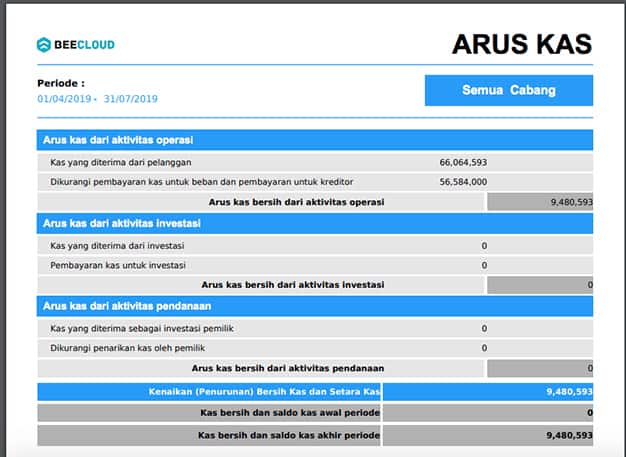Click the BeeCloud hexagon logo icon
The image size is (626, 457).
pyautogui.click(x=44, y=44)
